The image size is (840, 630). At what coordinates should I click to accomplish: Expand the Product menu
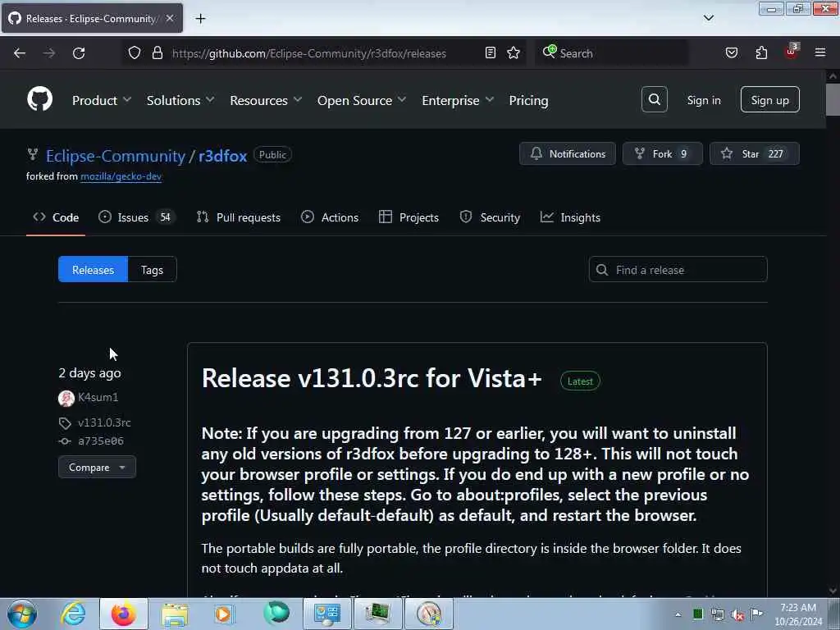[102, 100]
